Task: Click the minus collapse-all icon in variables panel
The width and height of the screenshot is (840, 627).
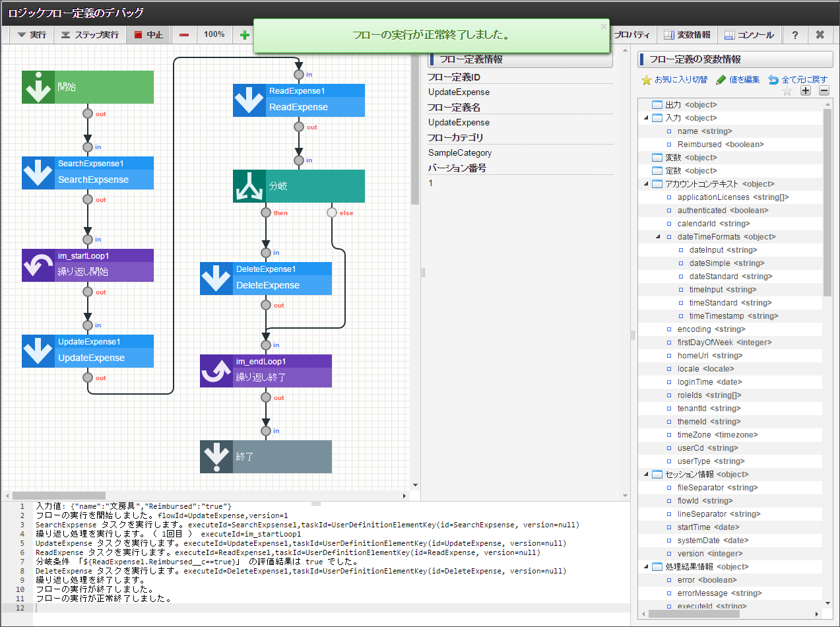Action: click(x=824, y=91)
